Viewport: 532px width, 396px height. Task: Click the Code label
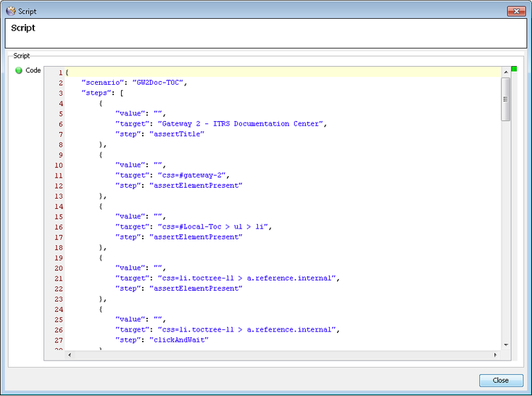point(33,70)
